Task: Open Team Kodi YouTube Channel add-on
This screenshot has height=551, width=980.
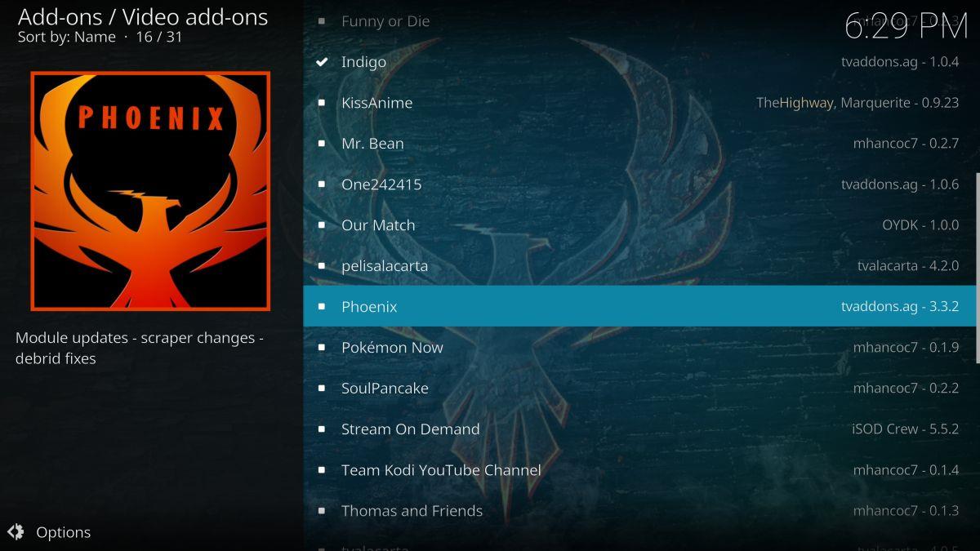Action: tap(641, 469)
